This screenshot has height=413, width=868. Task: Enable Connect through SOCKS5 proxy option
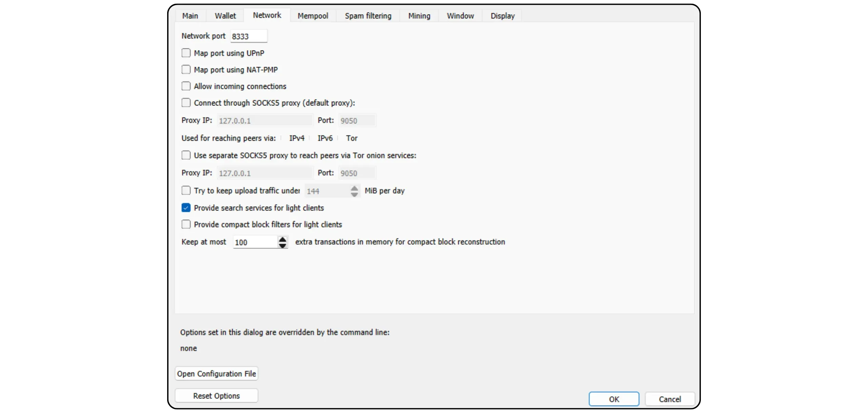(x=186, y=102)
